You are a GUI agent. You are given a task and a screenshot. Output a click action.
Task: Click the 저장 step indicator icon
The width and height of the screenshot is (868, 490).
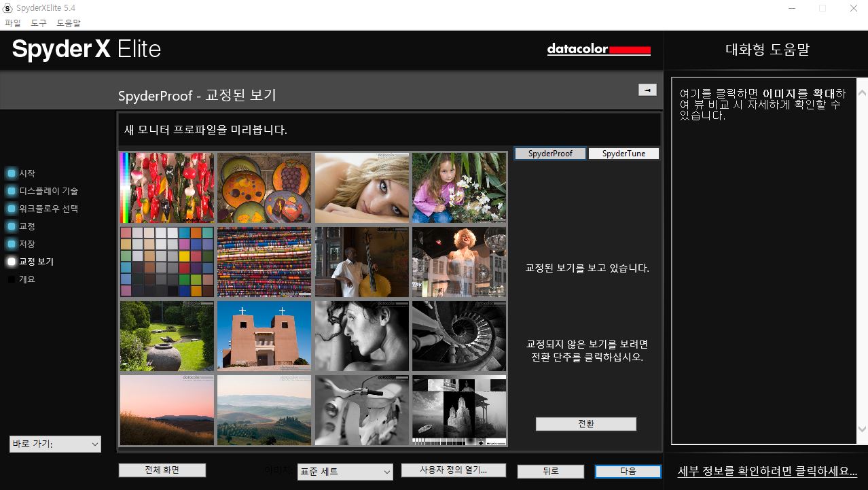(x=12, y=244)
